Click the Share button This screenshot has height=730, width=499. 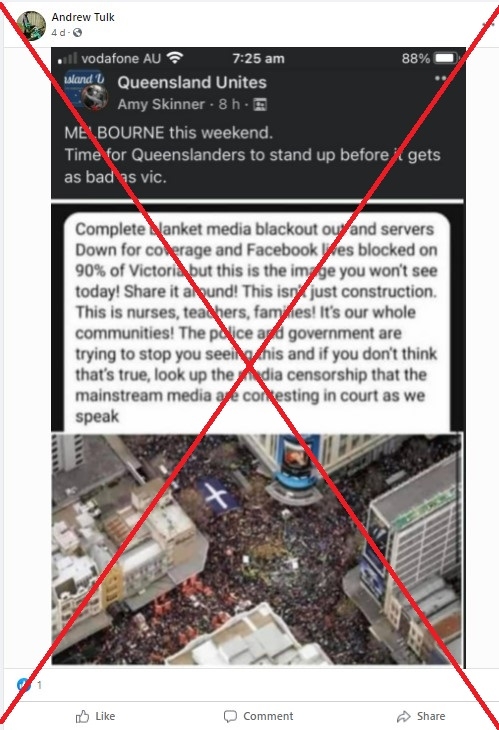(x=421, y=716)
